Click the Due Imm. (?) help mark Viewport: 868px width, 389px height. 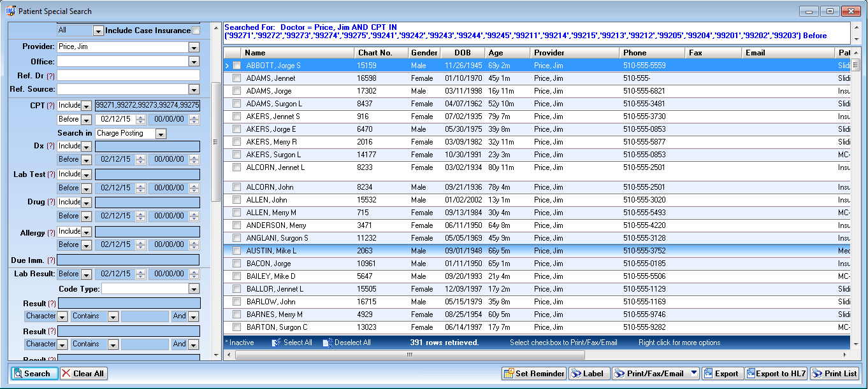click(x=51, y=260)
